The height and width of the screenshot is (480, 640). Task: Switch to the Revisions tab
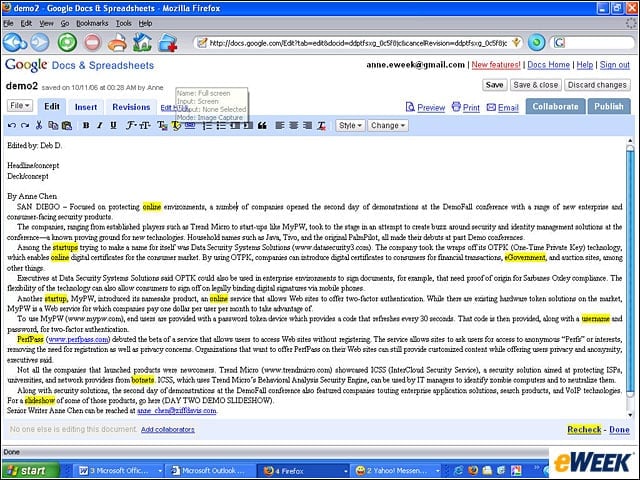tap(131, 107)
